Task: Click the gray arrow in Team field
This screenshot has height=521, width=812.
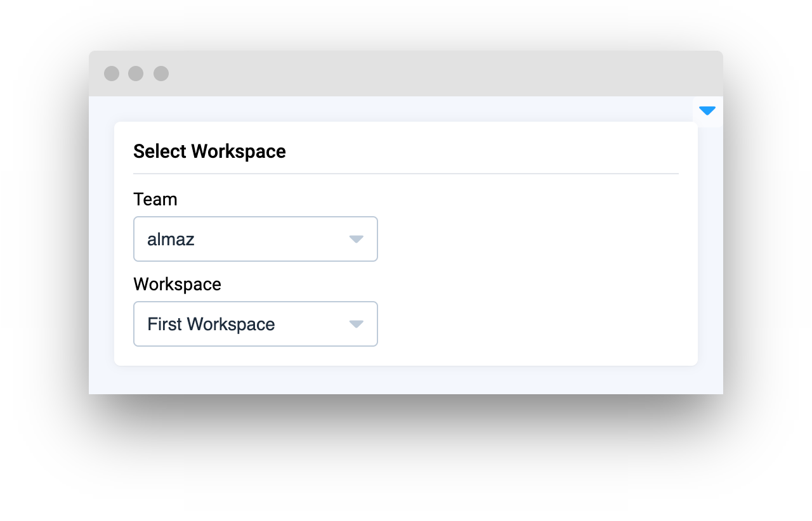Action: pyautogui.click(x=356, y=239)
